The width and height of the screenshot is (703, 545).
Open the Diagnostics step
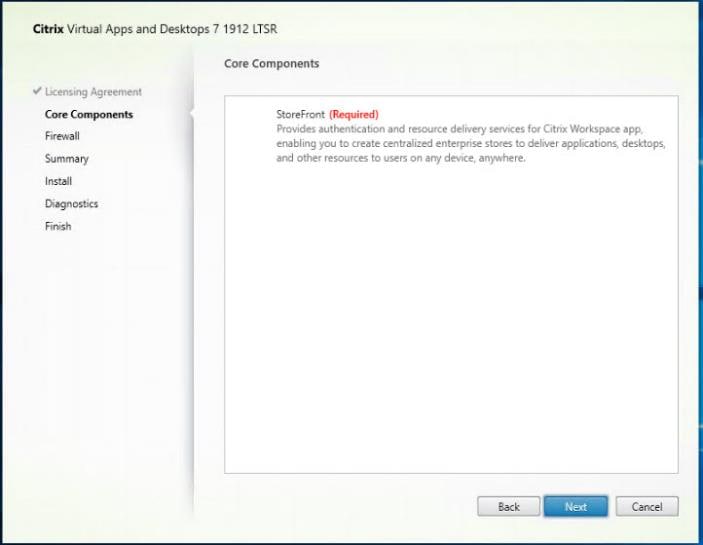(x=71, y=203)
